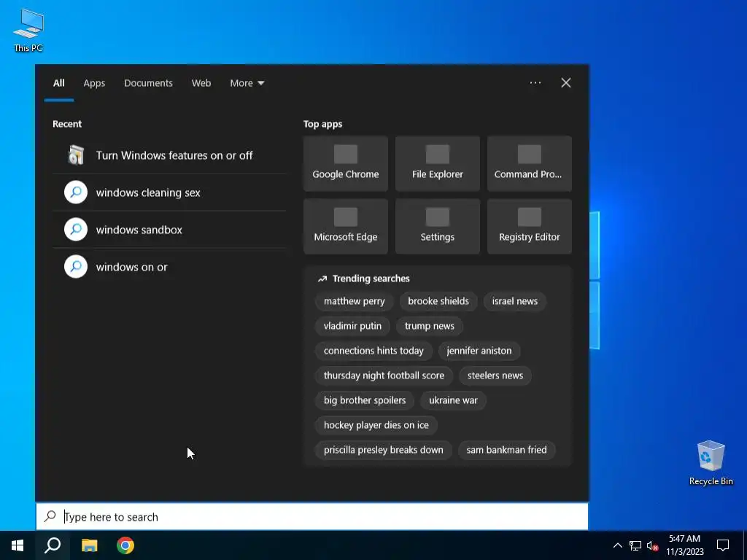Expand the More filter dropdown

coord(247,83)
